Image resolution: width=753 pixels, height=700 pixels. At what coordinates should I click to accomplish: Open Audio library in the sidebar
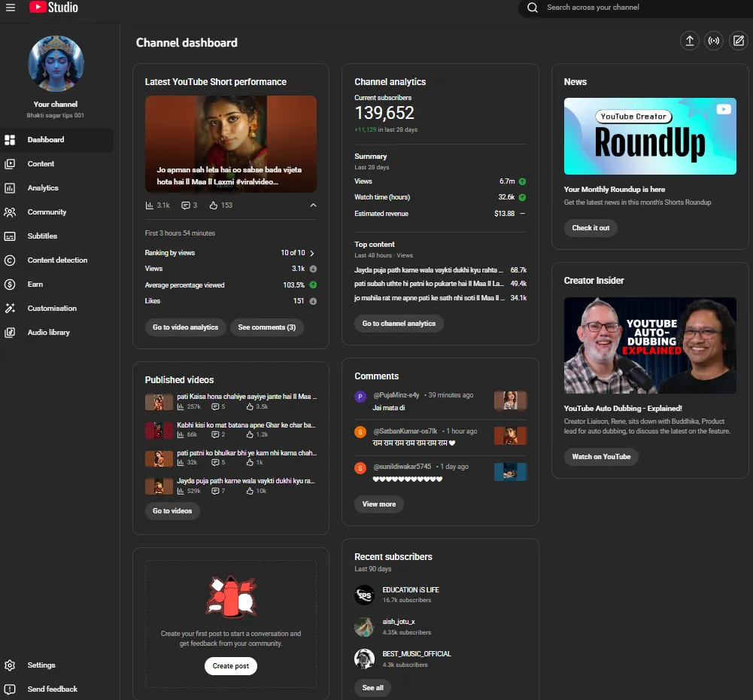(x=56, y=332)
